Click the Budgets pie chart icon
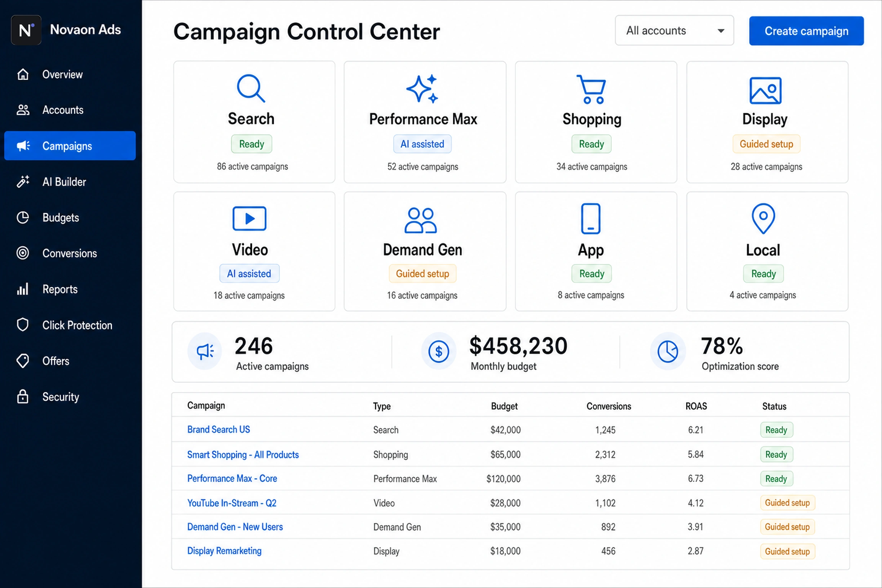This screenshot has width=882, height=588. [x=23, y=217]
